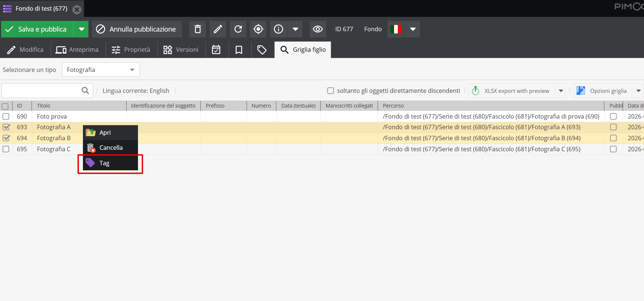Click Annulla pubblicazione button
The height and width of the screenshot is (301, 644).
pos(137,29)
